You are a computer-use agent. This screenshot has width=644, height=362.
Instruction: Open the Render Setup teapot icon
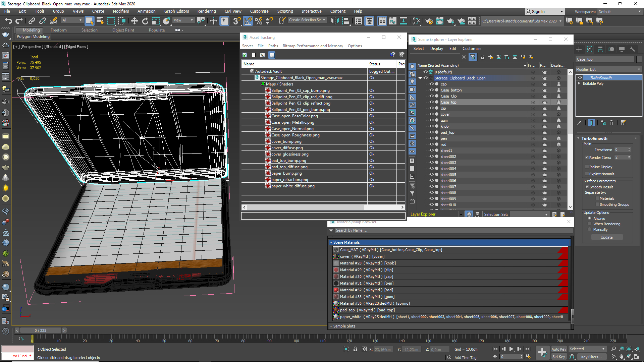[x=429, y=21]
